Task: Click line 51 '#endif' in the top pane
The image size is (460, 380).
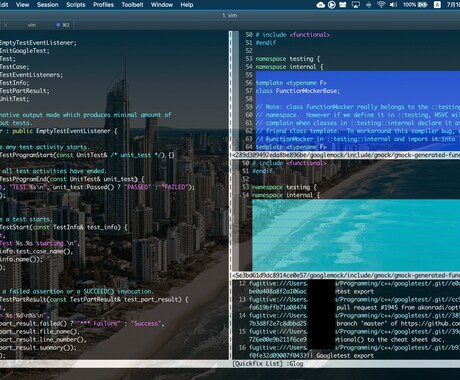Action: (266, 43)
